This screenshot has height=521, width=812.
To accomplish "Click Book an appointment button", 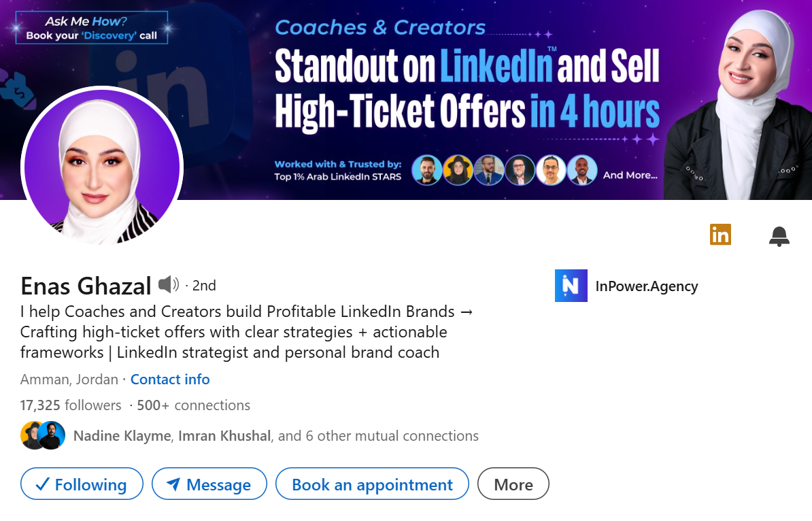I will point(372,484).
